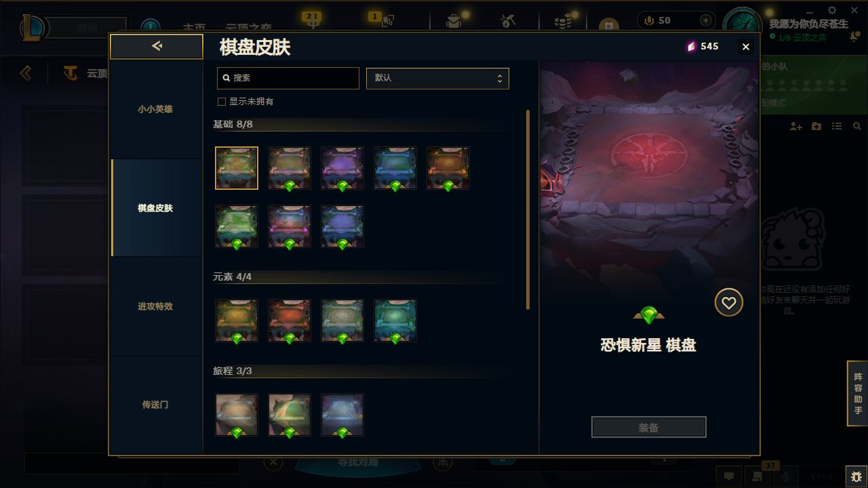This screenshot has width=868, height=488.
Task: Click the back arrow above the sidebar
Action: tap(157, 46)
